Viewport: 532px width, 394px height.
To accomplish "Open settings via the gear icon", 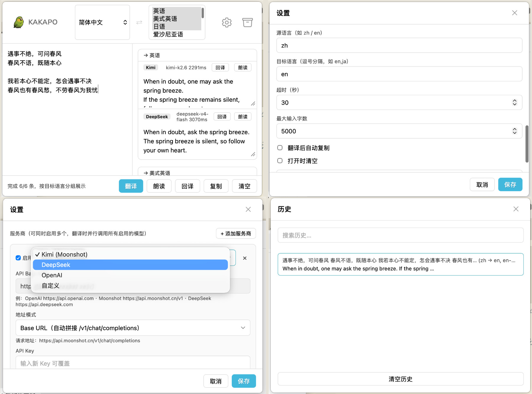I will [227, 22].
